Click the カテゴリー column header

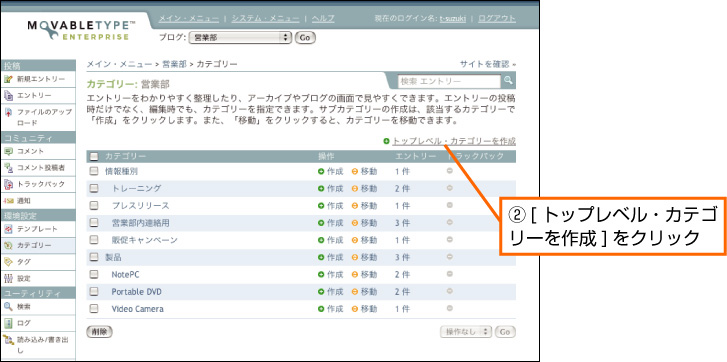tap(125, 156)
